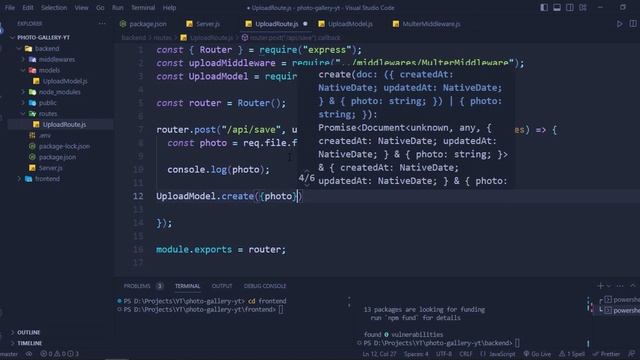Run the current file with play icon
640x360 pixels.
pyautogui.click(x=620, y=24)
